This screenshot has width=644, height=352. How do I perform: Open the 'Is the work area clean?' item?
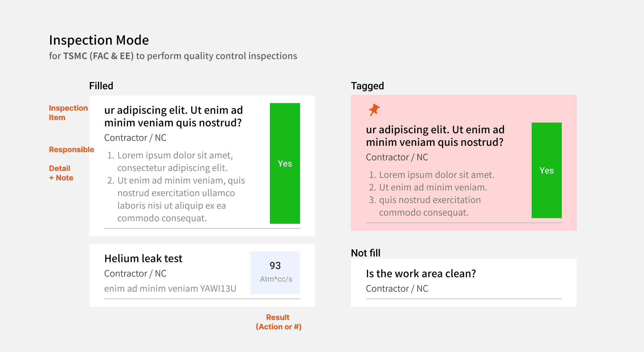[x=421, y=273]
